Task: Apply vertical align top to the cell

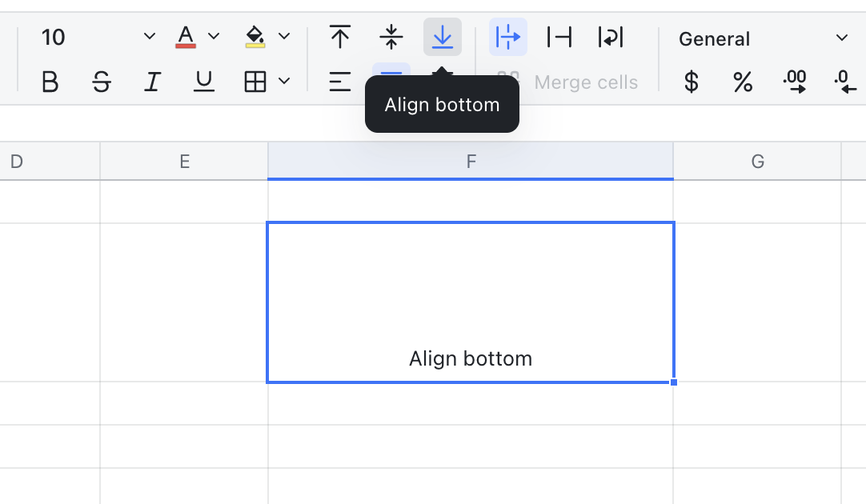Action: point(340,37)
